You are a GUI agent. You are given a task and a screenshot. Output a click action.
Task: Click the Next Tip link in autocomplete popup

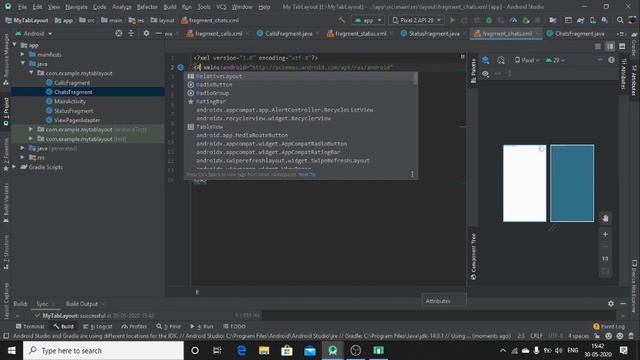307,174
